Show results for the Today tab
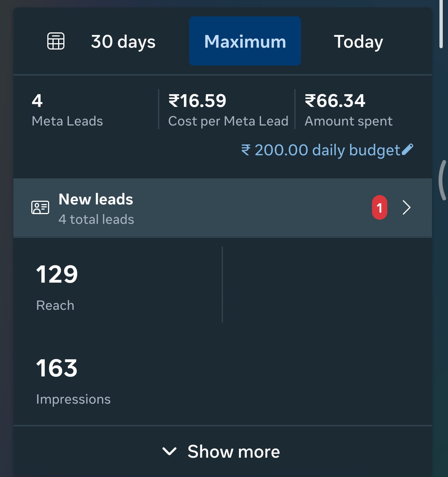Screen dimensions: 448x477 pyautogui.click(x=358, y=41)
